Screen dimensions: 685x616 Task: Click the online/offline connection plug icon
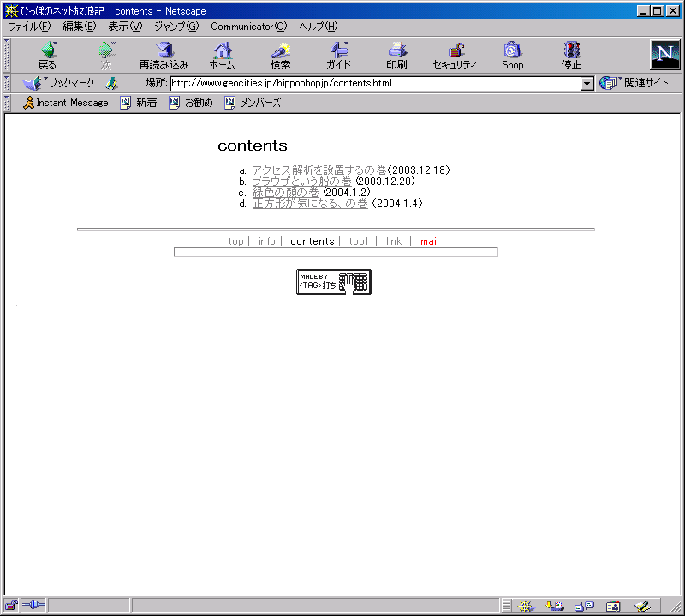33,605
